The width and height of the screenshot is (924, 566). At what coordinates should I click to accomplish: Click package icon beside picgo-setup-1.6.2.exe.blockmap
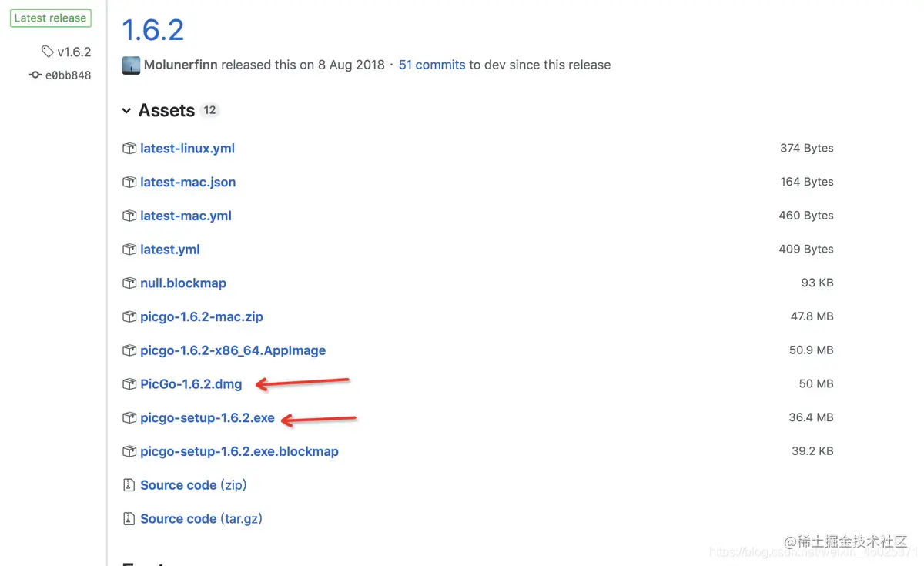click(129, 452)
